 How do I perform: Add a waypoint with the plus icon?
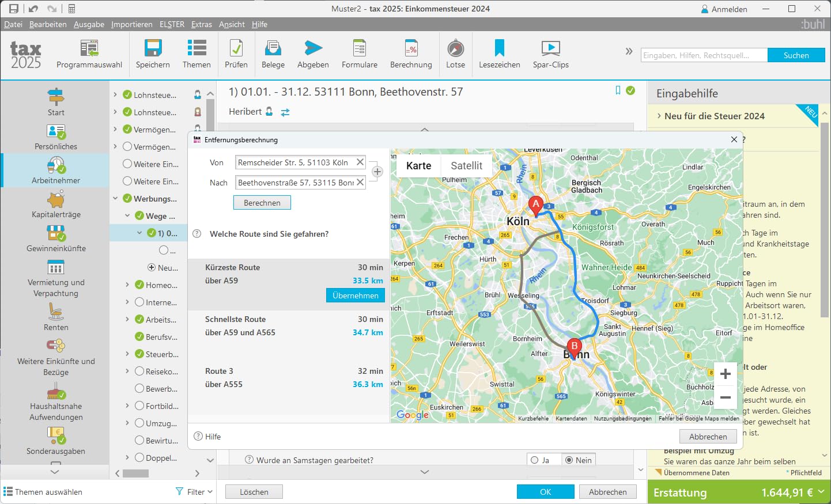377,172
